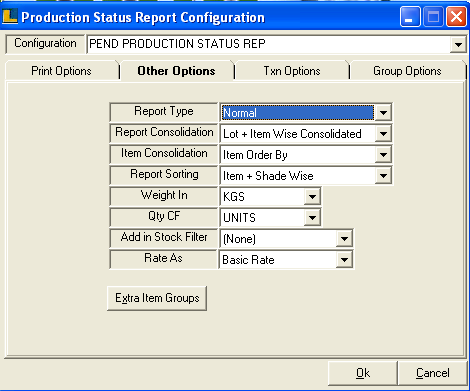Go to the Group Options tab
This screenshot has height=391, width=470.
[407, 71]
